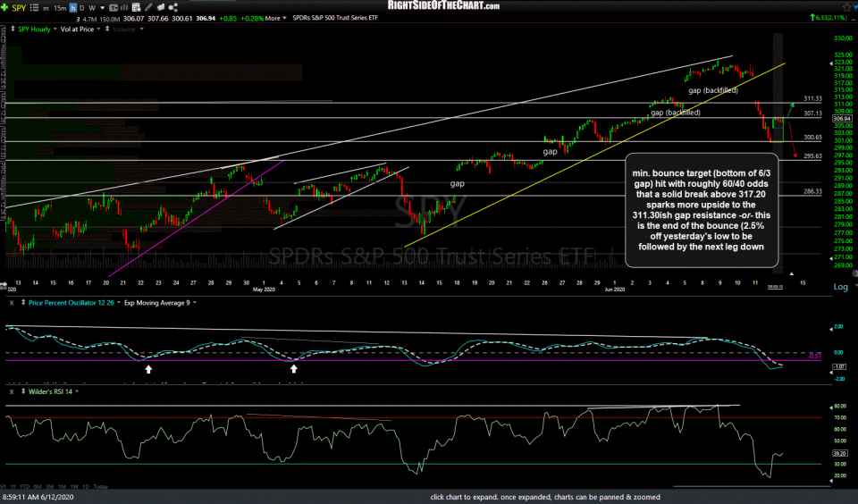
Task: Select the 1Y range button
Action: [x=13, y=486]
